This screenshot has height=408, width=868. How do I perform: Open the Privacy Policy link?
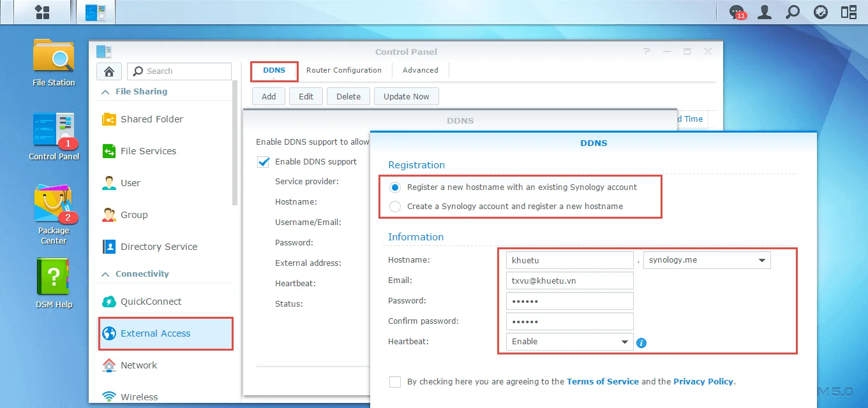click(703, 381)
